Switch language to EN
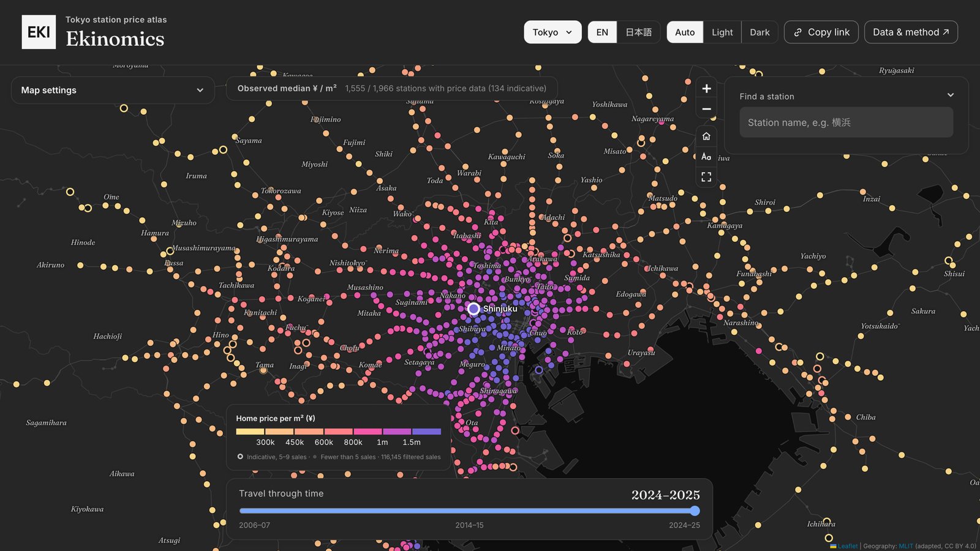Screen dimensions: 980x551 point(602,32)
